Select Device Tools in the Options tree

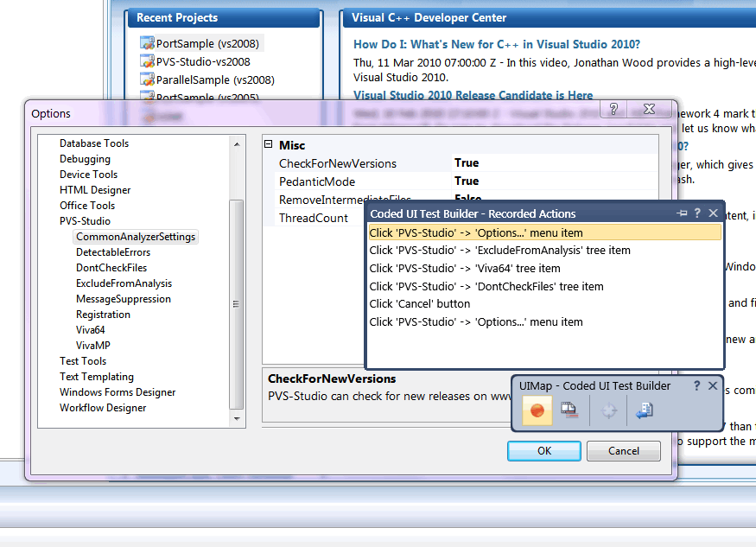click(x=88, y=175)
